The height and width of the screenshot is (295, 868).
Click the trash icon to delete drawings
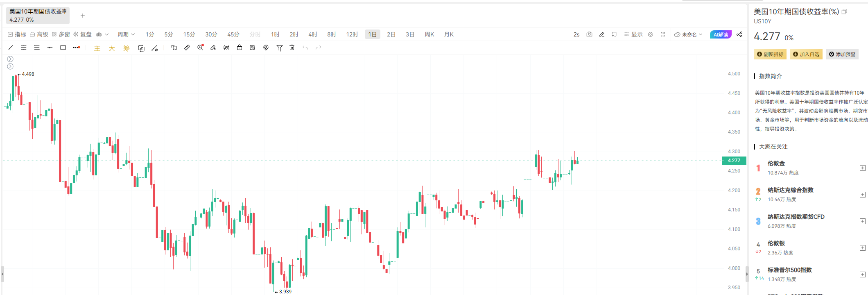[x=292, y=48]
